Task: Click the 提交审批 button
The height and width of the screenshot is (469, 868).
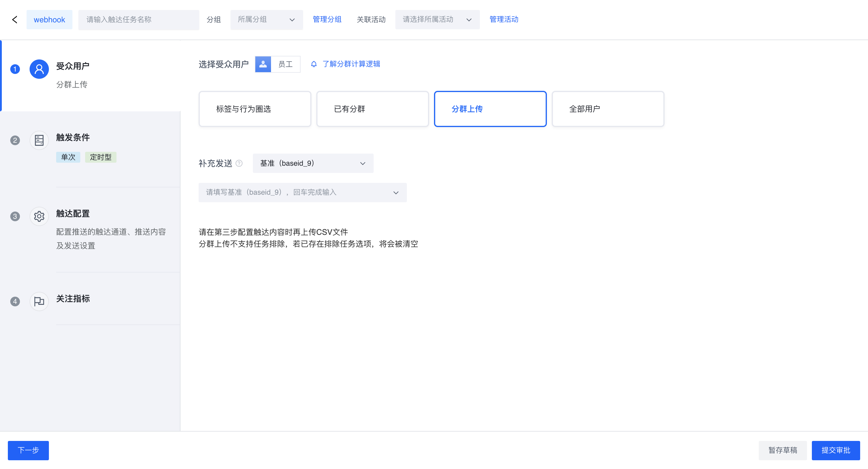Action: pos(835,450)
